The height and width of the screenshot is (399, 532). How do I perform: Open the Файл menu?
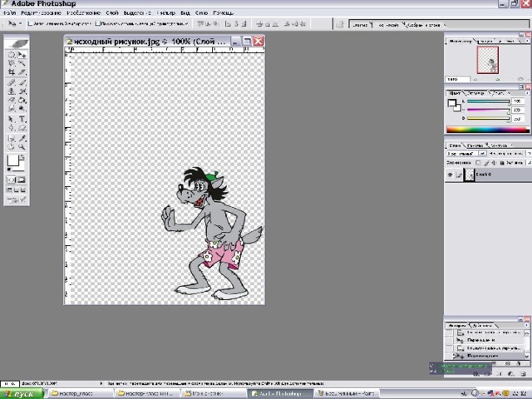pos(9,13)
